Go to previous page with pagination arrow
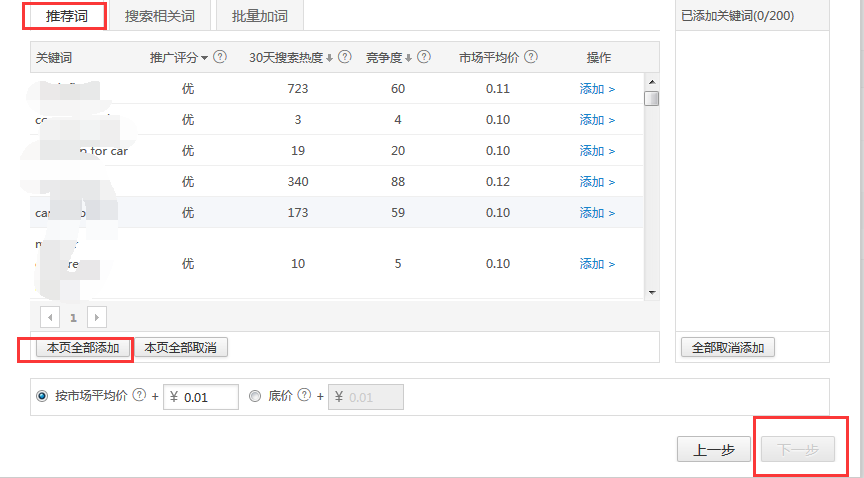 pos(49,317)
